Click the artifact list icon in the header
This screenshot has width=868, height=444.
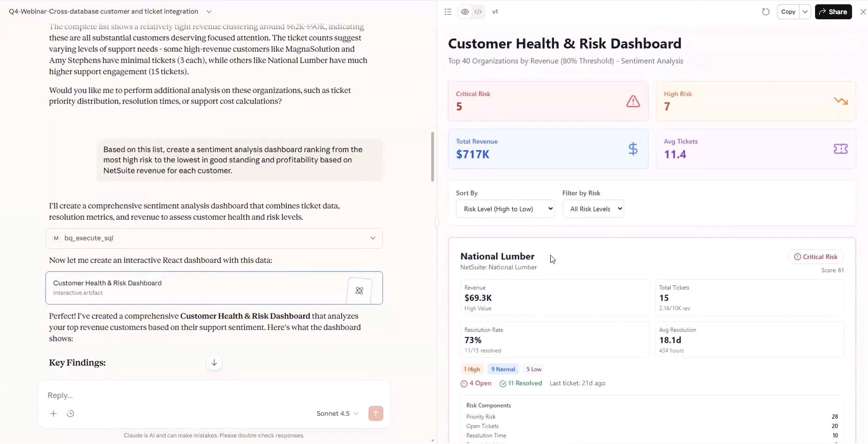pos(448,12)
